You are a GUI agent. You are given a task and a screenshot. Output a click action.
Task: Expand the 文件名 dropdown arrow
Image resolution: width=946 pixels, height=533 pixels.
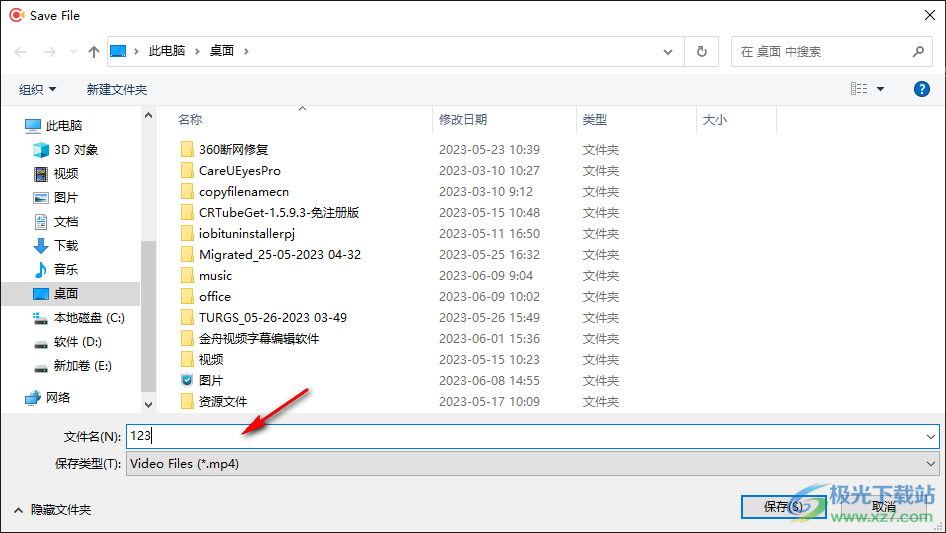(930, 436)
